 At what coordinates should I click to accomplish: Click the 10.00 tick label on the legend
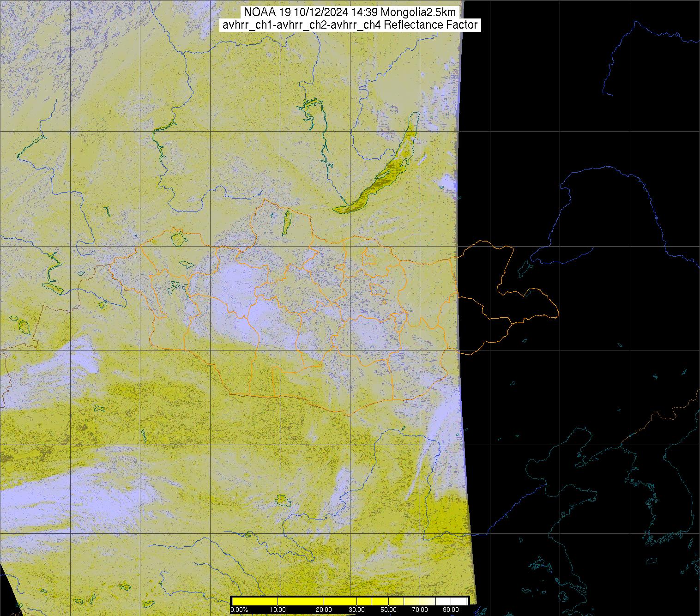pos(278,610)
